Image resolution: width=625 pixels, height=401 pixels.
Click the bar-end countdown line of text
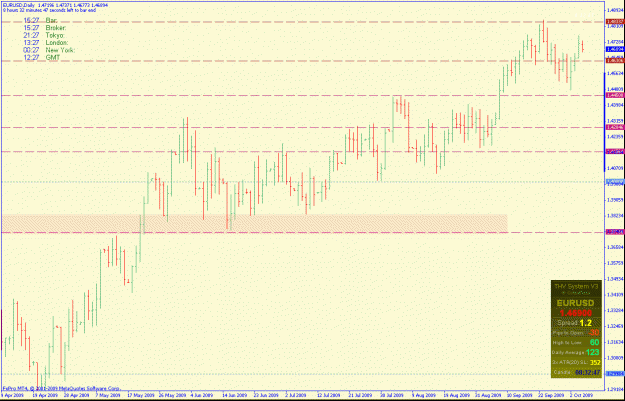pos(49,10)
